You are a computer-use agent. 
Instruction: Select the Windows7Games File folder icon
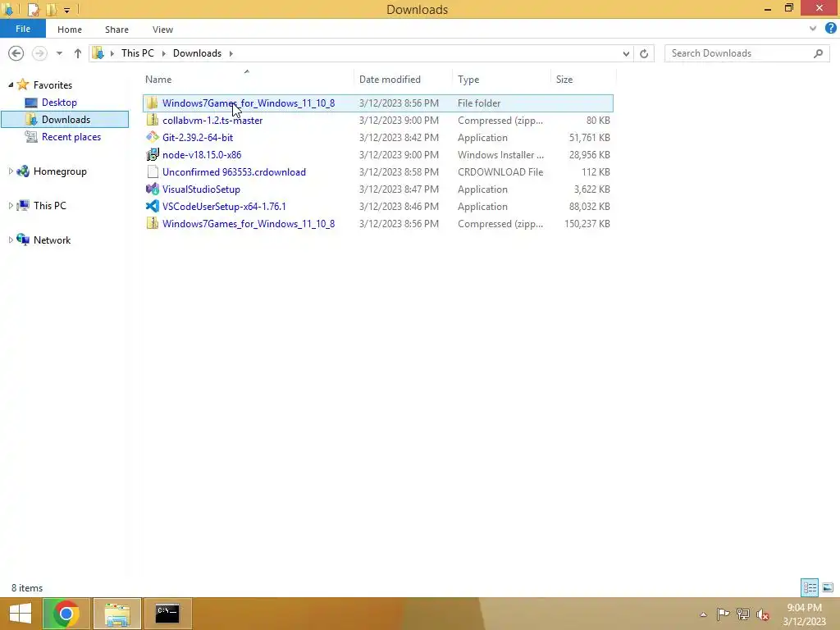pyautogui.click(x=152, y=103)
